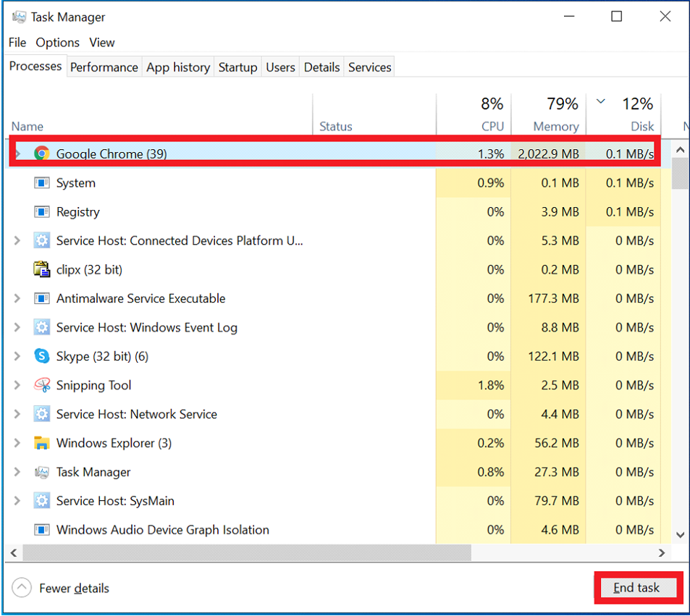Image resolution: width=690 pixels, height=616 pixels.
Task: Select the clipx (32 bit) name
Action: pos(89,269)
